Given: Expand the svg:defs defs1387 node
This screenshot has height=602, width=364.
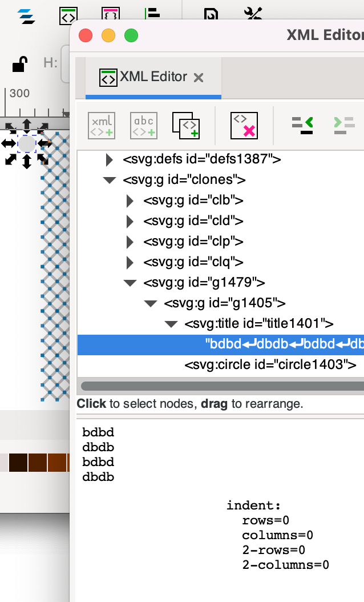Looking at the screenshot, I should click(110, 159).
